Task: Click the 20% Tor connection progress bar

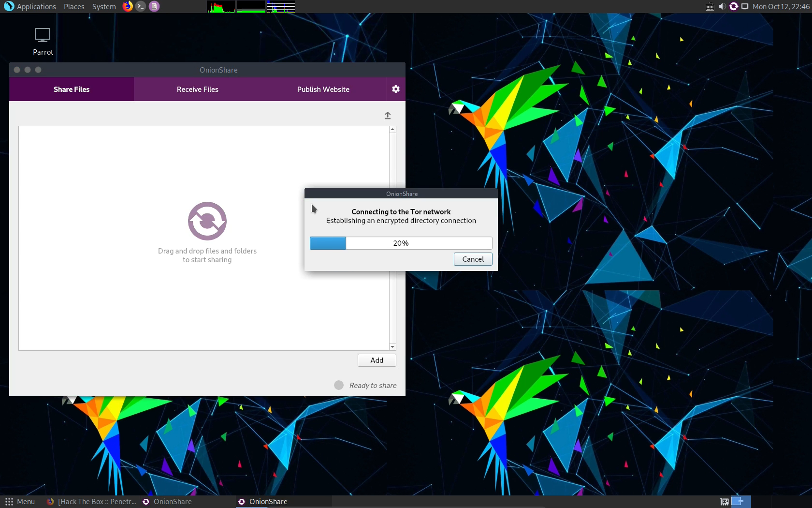Action: 401,243
